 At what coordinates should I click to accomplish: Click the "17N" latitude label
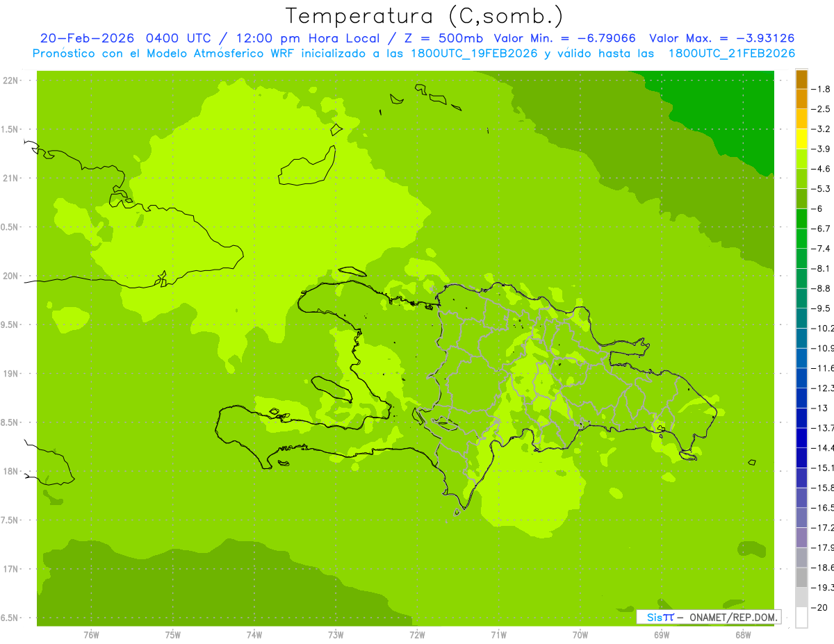click(x=11, y=569)
